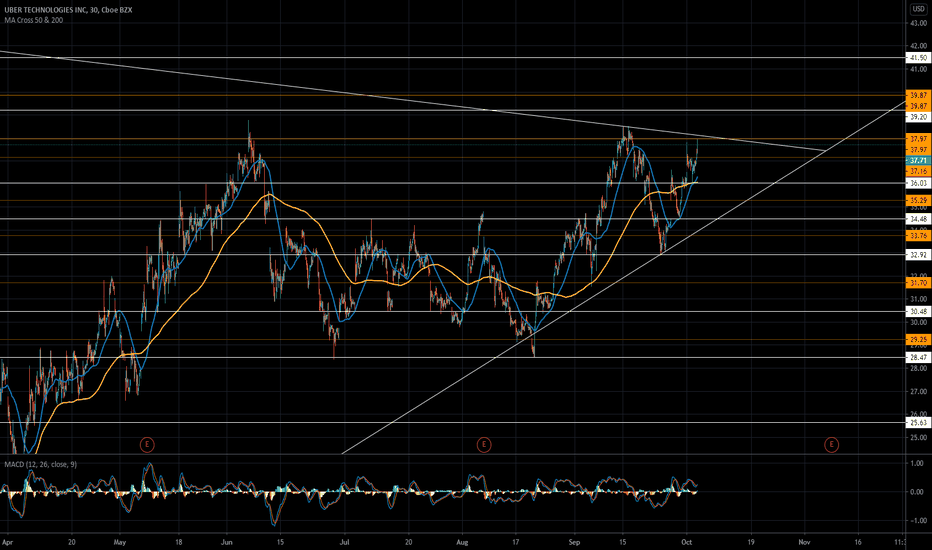Click the 34.48 price label
The image size is (932, 550).
[918, 219]
